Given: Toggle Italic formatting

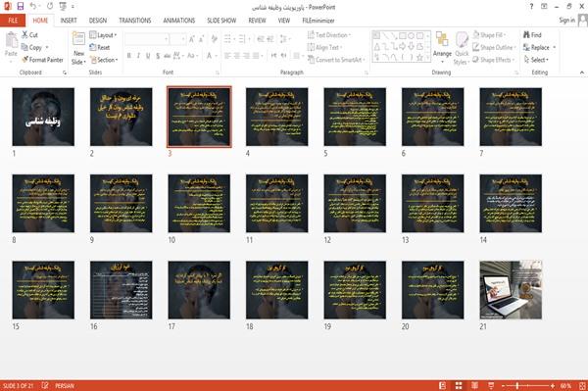Looking at the screenshot, I should tap(138, 56).
